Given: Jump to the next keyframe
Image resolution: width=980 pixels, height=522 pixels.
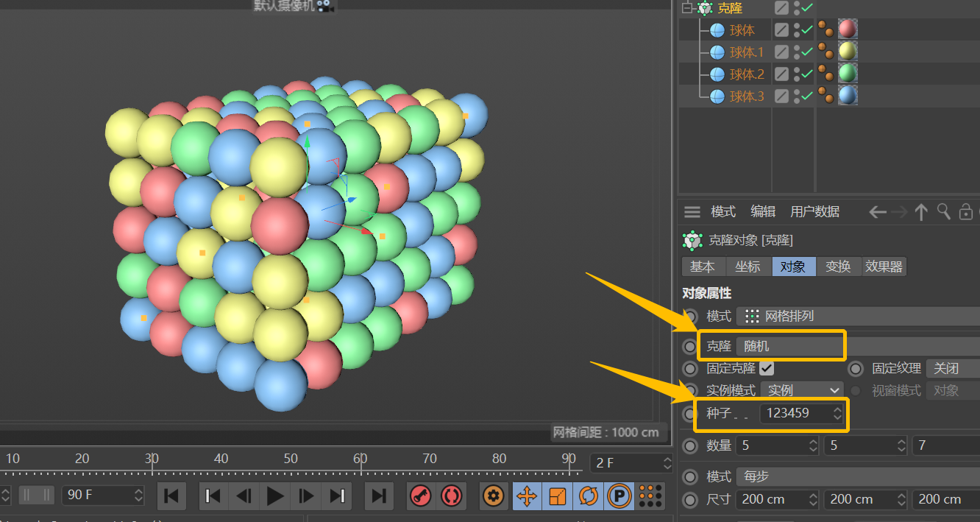Looking at the screenshot, I should pyautogui.click(x=337, y=495).
